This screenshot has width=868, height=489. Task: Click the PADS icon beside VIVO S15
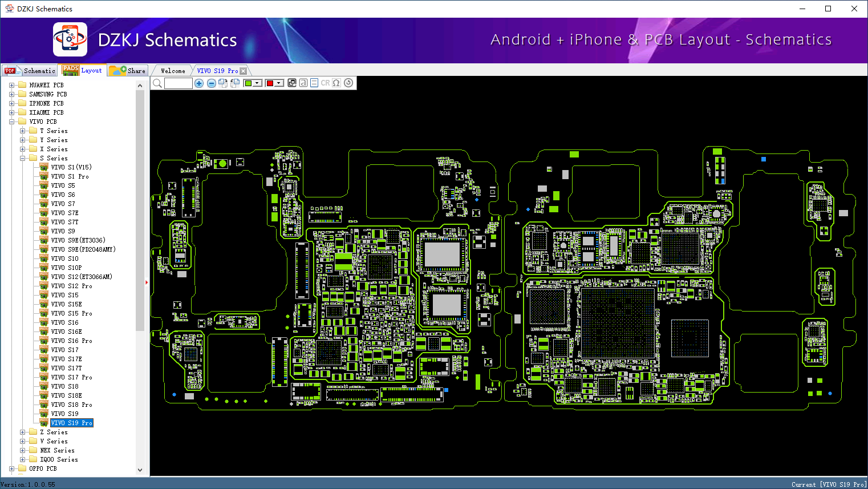pos(44,295)
